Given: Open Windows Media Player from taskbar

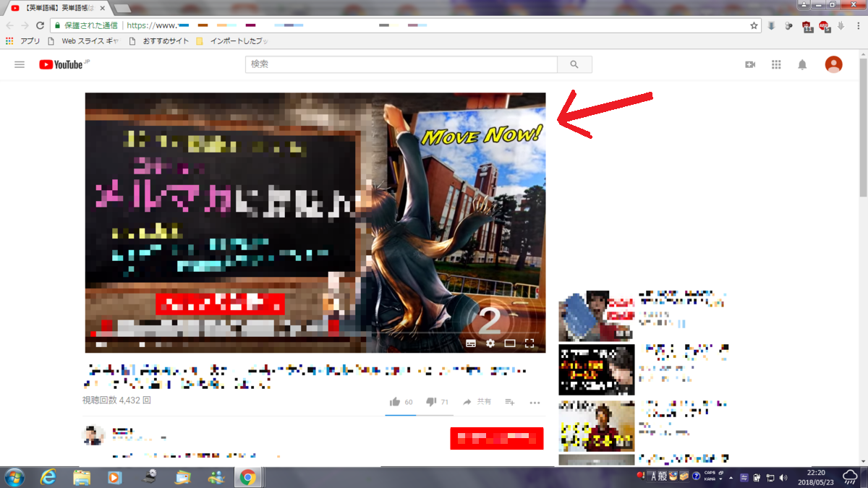Looking at the screenshot, I should pos(115,477).
